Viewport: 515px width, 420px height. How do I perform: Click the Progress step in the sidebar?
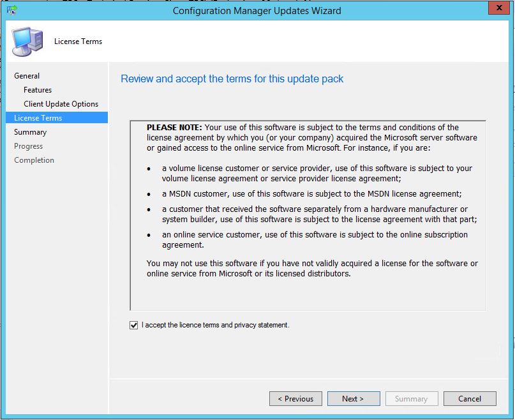pos(28,146)
